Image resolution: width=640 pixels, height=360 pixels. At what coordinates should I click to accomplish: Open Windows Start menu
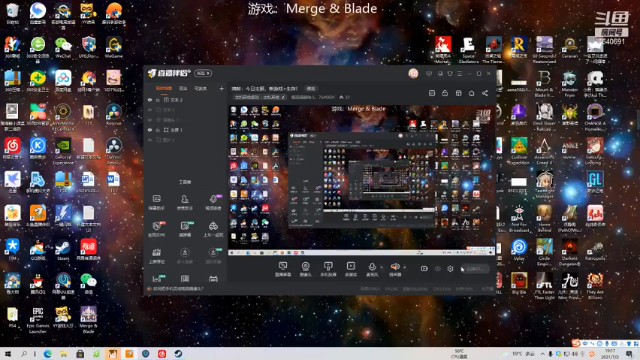tap(7, 354)
